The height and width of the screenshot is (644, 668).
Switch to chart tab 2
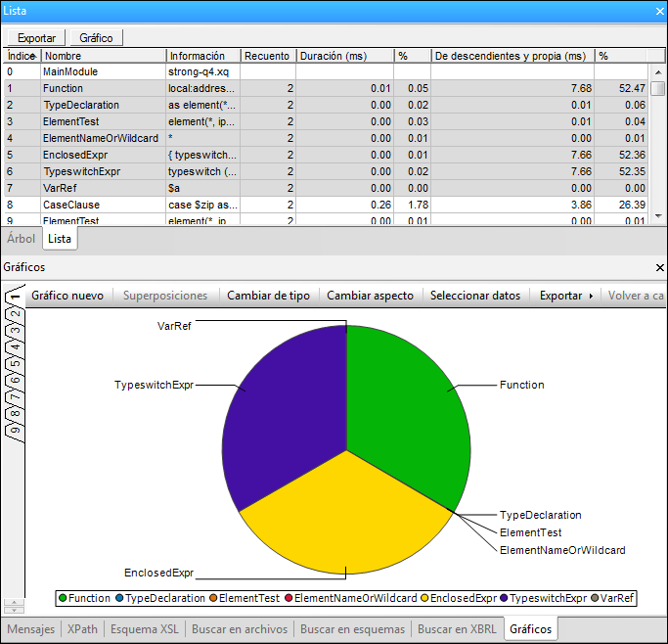tap(16, 315)
